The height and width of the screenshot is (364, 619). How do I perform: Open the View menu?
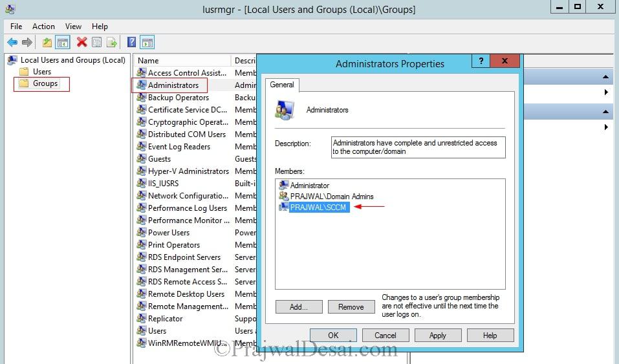pos(73,27)
